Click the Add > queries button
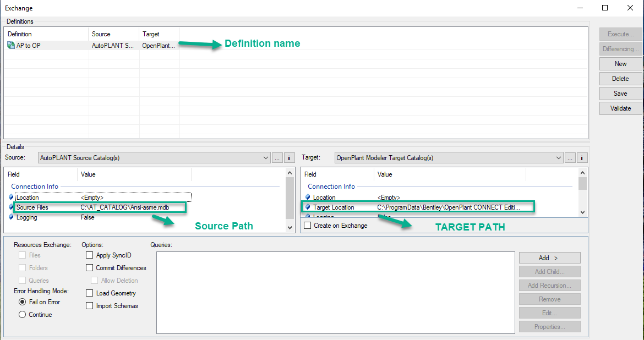This screenshot has height=340, width=644. click(x=549, y=258)
